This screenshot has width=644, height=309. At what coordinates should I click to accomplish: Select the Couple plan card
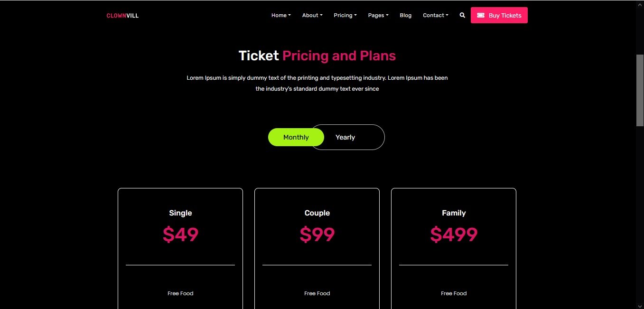(317, 249)
